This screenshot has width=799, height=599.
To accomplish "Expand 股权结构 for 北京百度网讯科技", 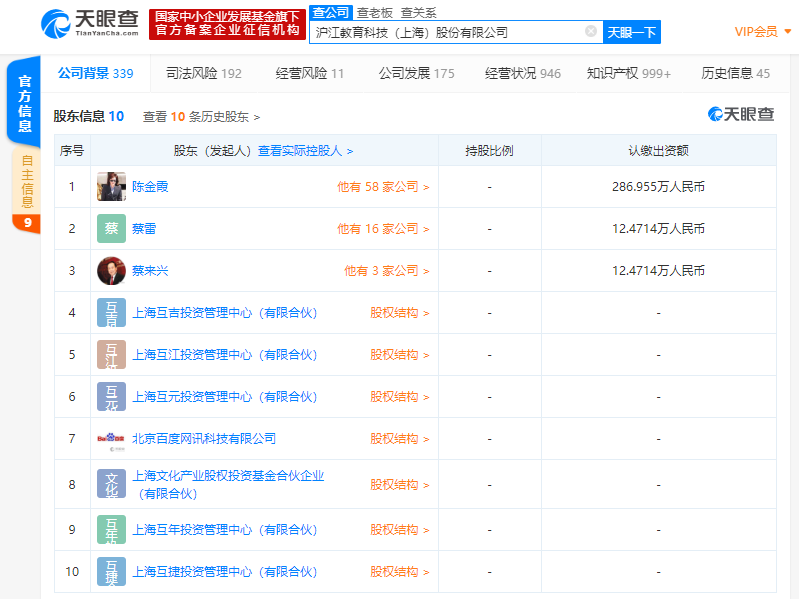I will coord(400,439).
